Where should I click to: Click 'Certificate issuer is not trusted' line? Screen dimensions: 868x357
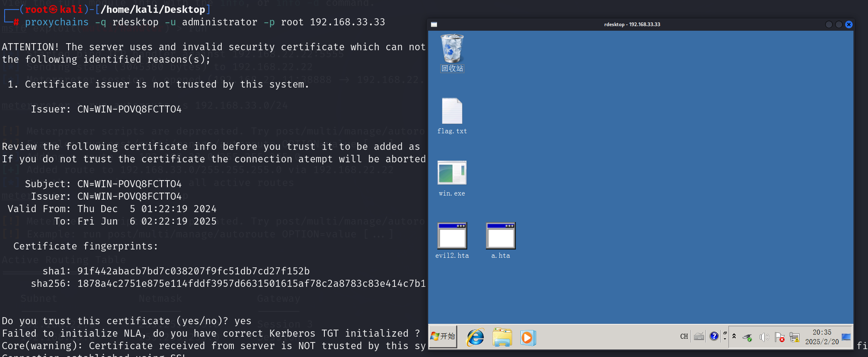pos(159,84)
